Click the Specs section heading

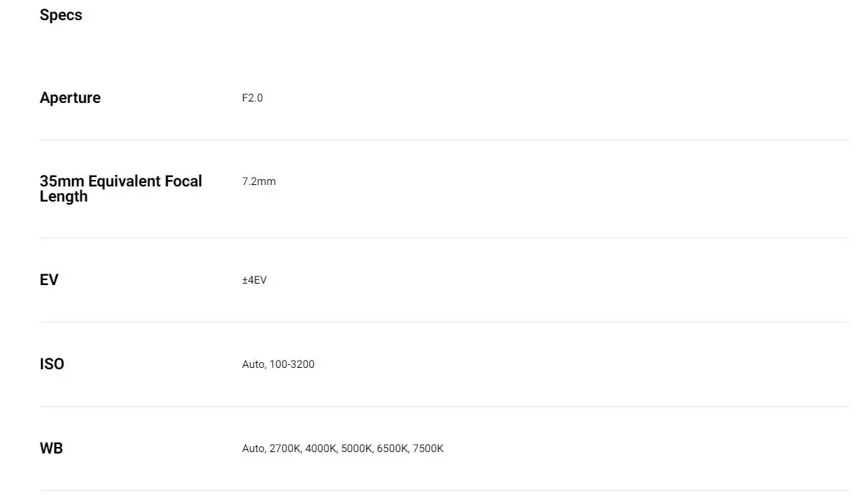click(61, 15)
